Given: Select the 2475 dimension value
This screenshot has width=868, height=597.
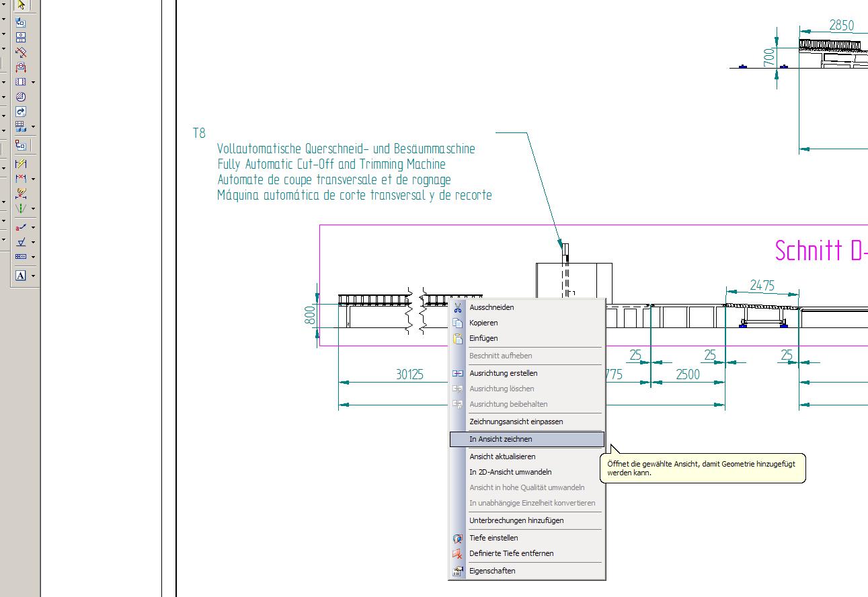Looking at the screenshot, I should click(x=762, y=286).
